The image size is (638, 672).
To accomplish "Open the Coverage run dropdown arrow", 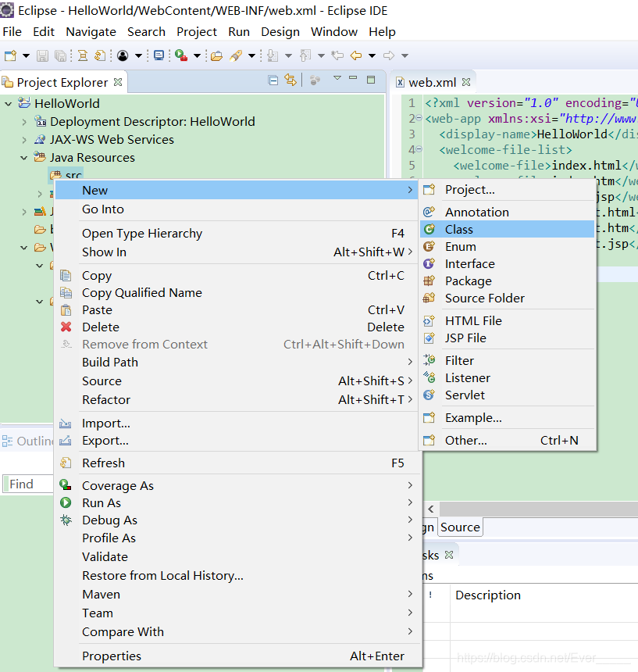I will pos(197,55).
